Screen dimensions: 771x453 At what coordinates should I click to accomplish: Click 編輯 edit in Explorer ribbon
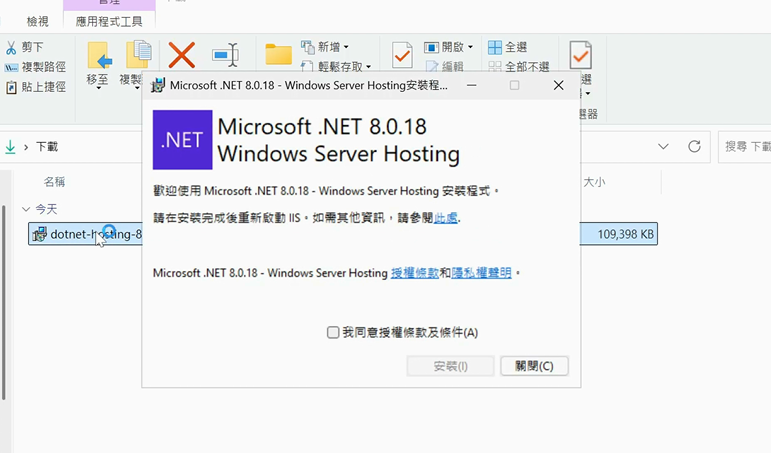[x=445, y=66]
